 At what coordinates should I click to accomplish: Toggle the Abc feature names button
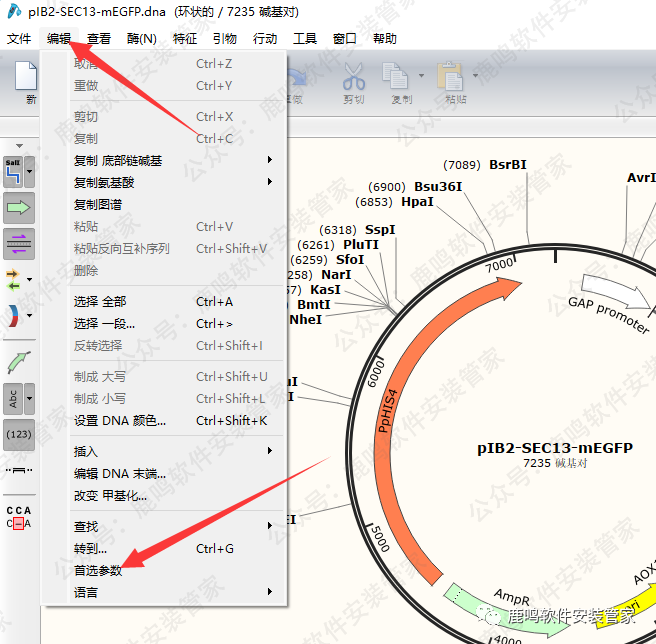coord(15,399)
